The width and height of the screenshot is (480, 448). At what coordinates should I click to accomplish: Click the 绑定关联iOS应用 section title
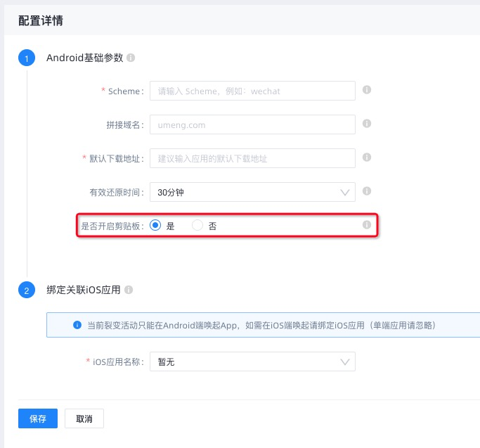84,290
